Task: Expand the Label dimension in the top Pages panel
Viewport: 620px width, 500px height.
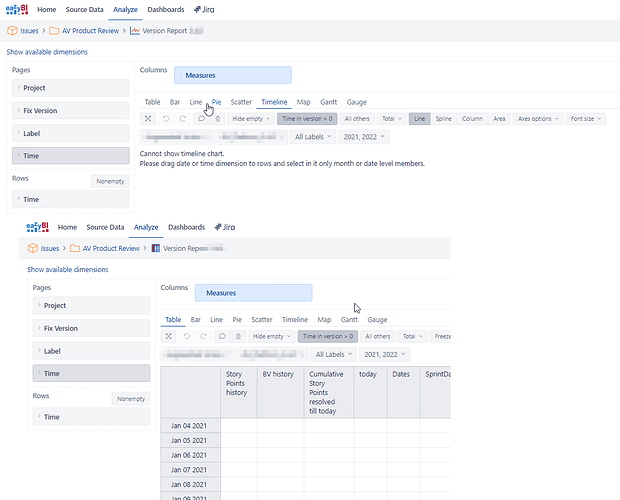Action: pos(71,133)
